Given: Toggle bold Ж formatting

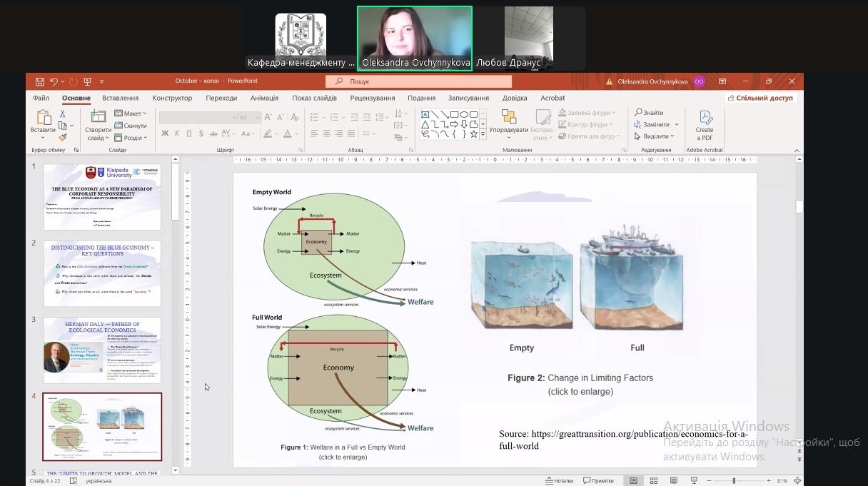Looking at the screenshot, I should tap(165, 133).
